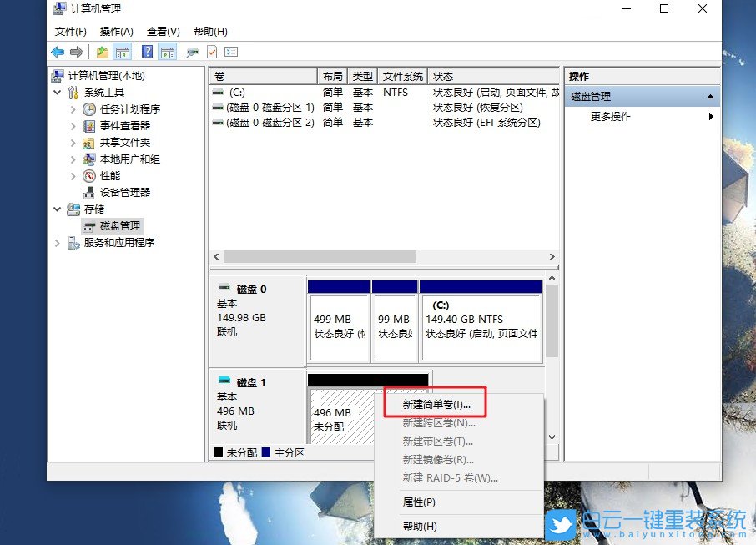
Task: Click the 事件查看器 (Event Viewer) icon
Action: [x=88, y=125]
